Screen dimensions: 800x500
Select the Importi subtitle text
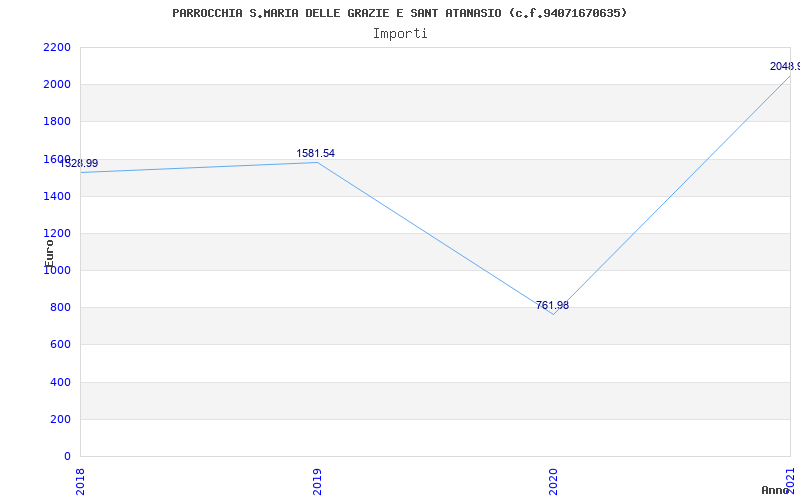tap(400, 34)
